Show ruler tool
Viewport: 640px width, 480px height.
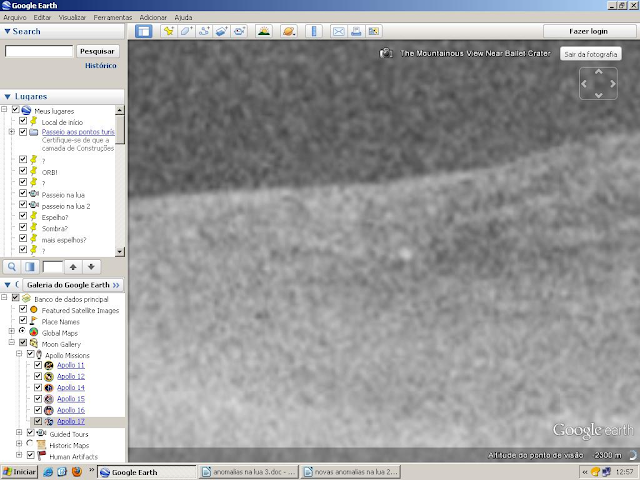click(314, 31)
